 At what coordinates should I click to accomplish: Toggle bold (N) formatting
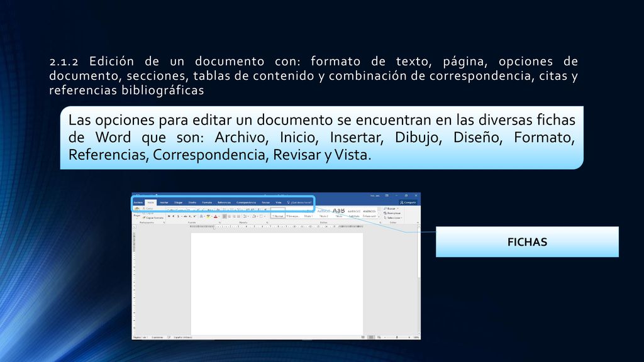tap(169, 216)
